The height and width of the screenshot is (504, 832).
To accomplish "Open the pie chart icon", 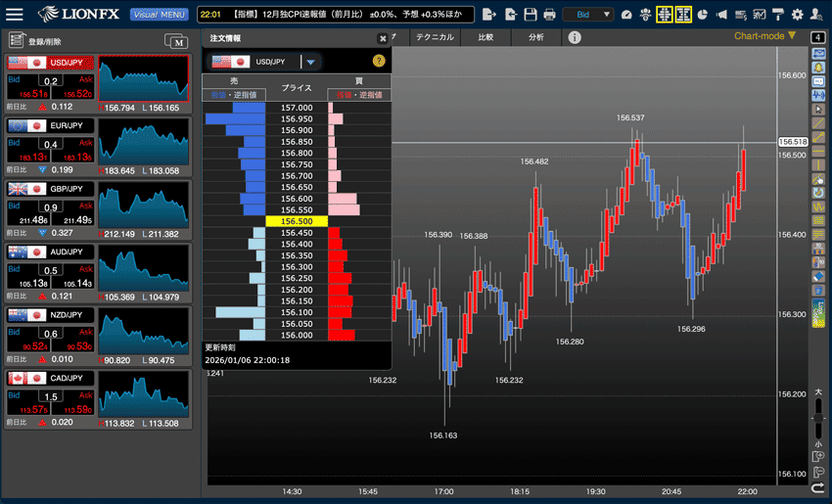I will tap(702, 15).
